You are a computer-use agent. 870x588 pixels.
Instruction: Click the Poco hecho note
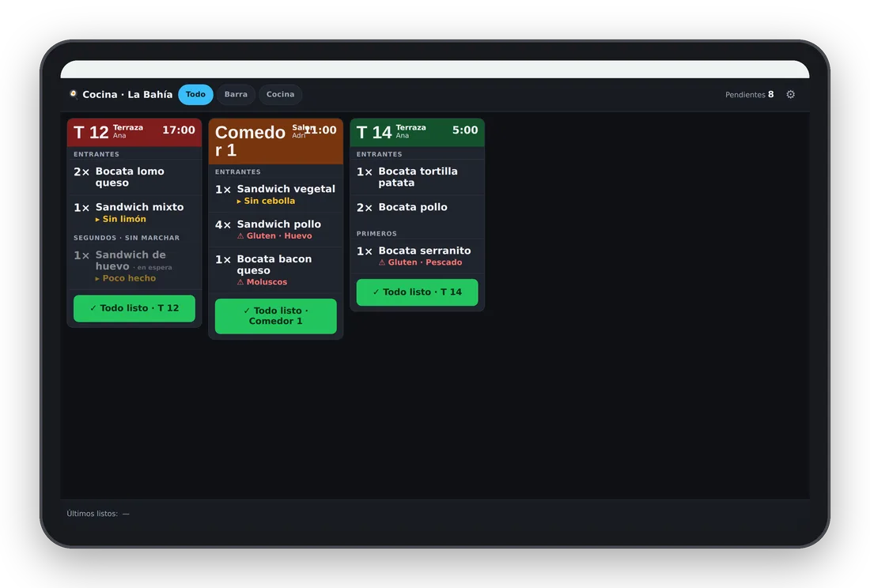click(126, 278)
